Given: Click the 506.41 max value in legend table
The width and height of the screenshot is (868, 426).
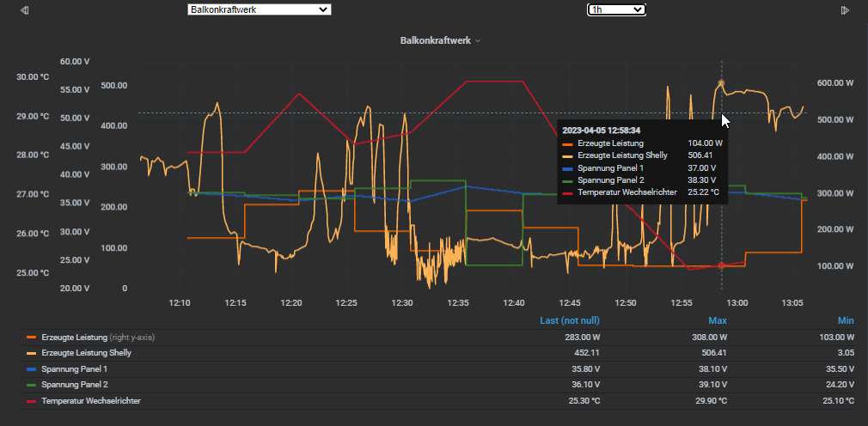Looking at the screenshot, I should tap(716, 352).
